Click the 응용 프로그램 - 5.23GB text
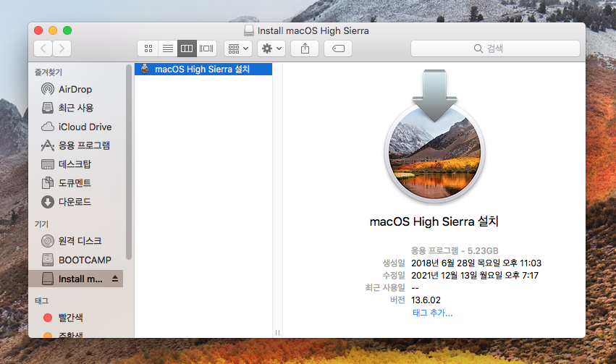This screenshot has height=364, width=616. [455, 250]
